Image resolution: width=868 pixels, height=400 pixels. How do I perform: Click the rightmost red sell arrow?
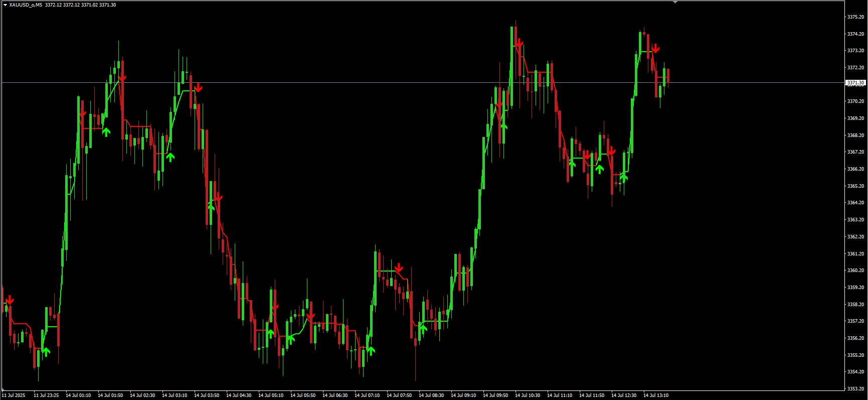click(655, 49)
